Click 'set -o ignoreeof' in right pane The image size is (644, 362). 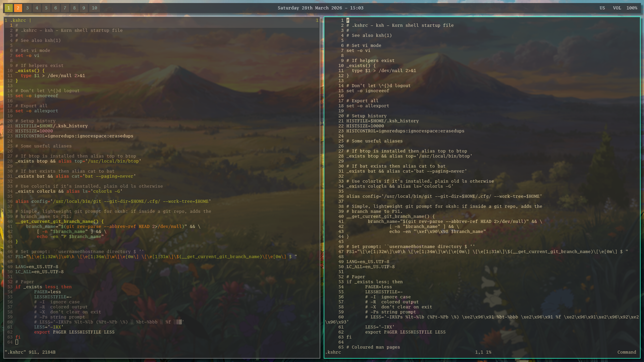click(368, 91)
